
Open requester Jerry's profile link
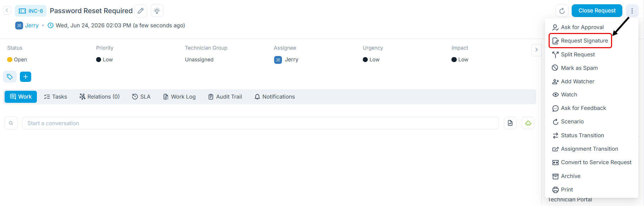(32, 26)
